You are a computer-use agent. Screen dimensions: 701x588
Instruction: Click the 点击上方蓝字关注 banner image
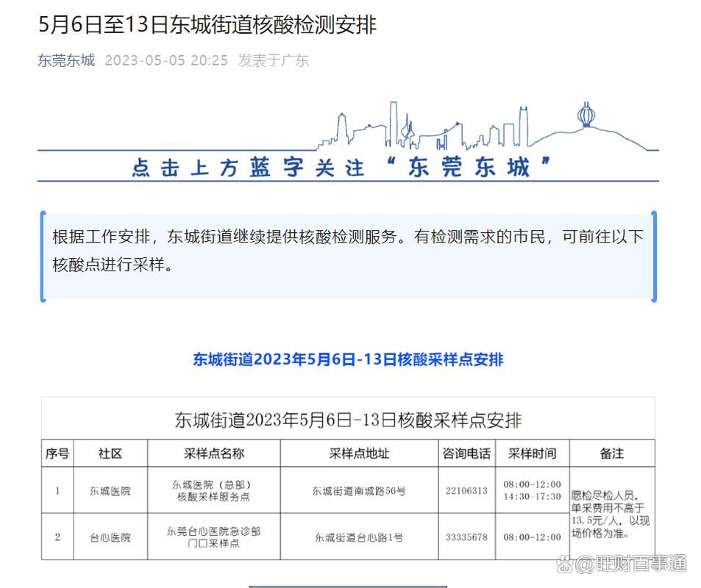click(348, 142)
